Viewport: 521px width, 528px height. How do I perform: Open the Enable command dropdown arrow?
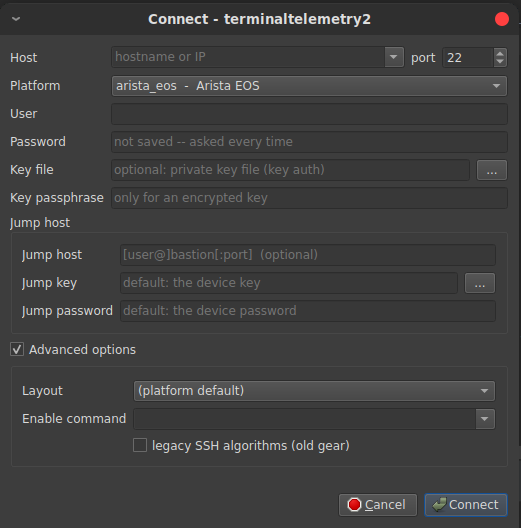click(x=485, y=419)
